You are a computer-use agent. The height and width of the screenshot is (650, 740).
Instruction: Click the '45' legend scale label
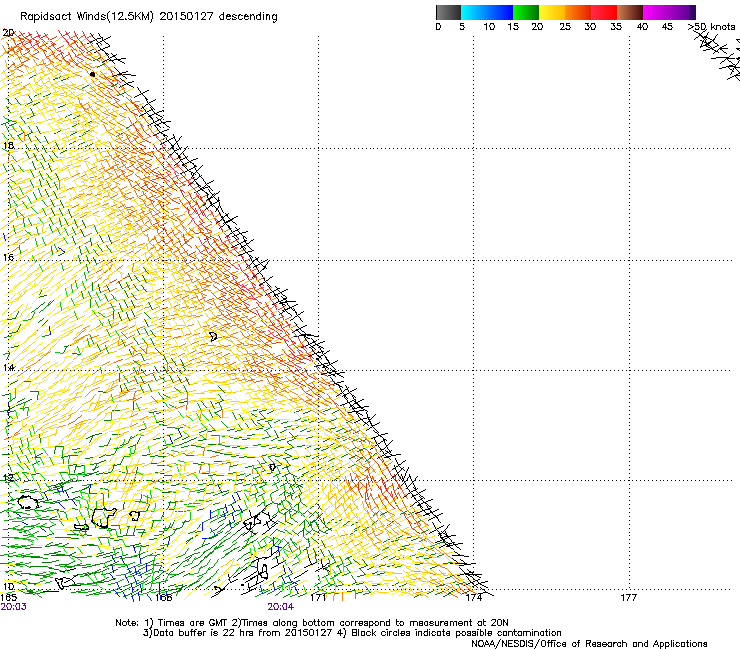(x=667, y=27)
